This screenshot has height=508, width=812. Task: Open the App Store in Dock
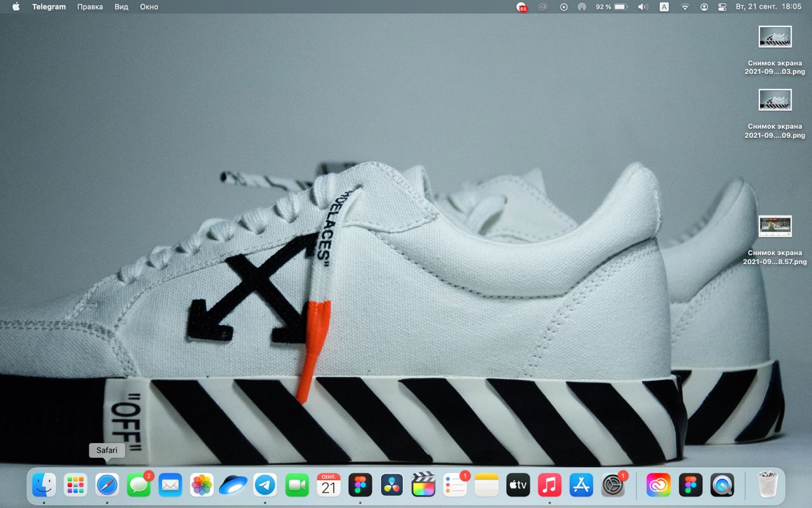tap(581, 486)
